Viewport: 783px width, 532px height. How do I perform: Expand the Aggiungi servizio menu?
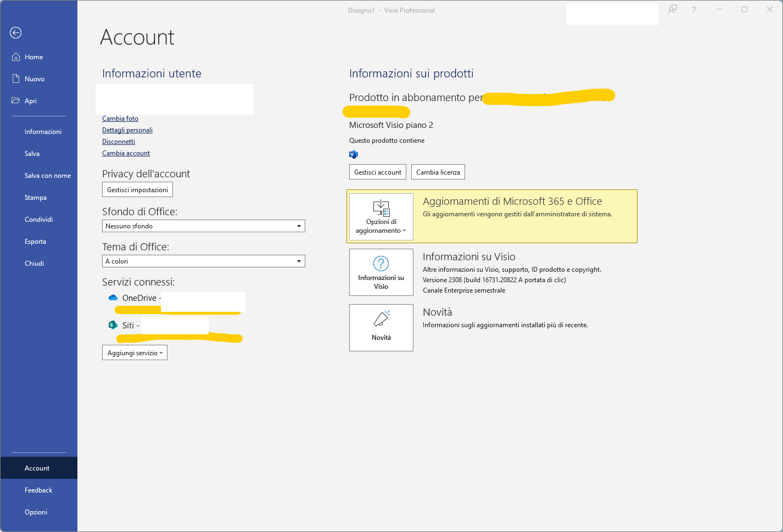pyautogui.click(x=135, y=353)
